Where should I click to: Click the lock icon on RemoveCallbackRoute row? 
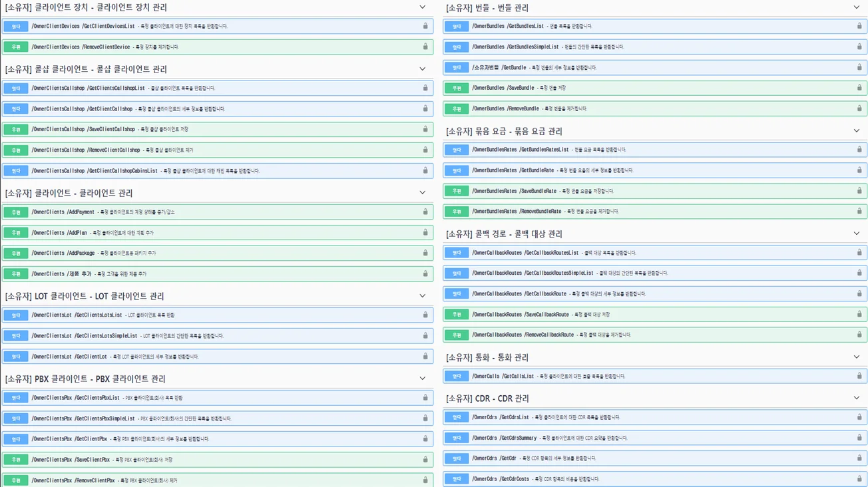[859, 335]
